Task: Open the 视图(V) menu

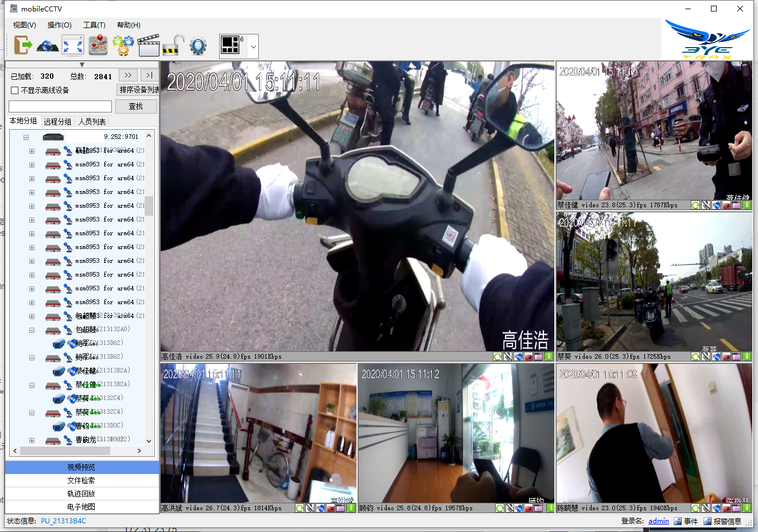Action: coord(25,25)
